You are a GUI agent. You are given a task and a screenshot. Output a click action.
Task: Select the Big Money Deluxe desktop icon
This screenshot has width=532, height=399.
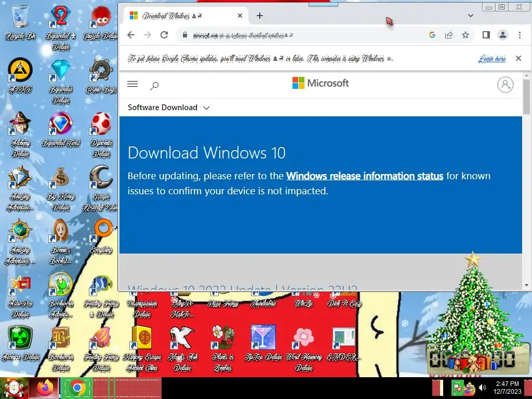pyautogui.click(x=61, y=188)
